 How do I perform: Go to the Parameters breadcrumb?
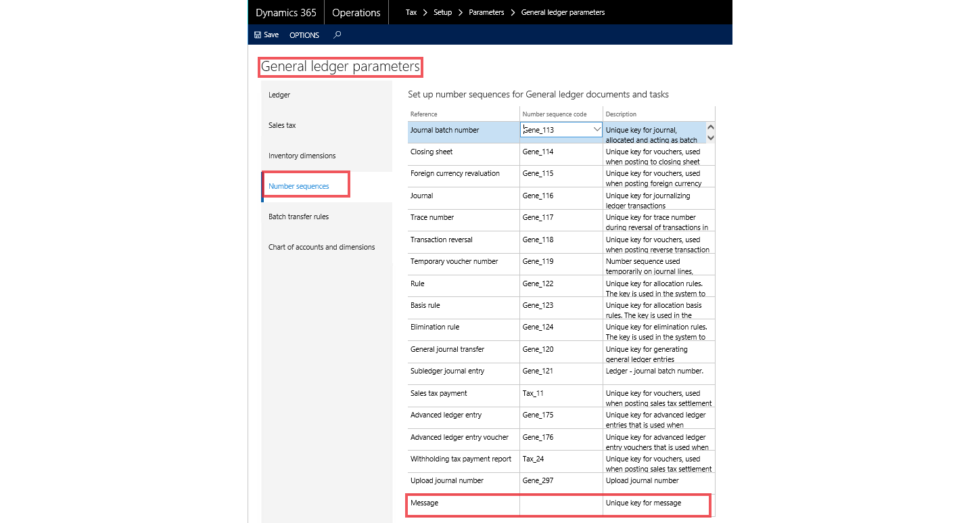pyautogui.click(x=486, y=12)
